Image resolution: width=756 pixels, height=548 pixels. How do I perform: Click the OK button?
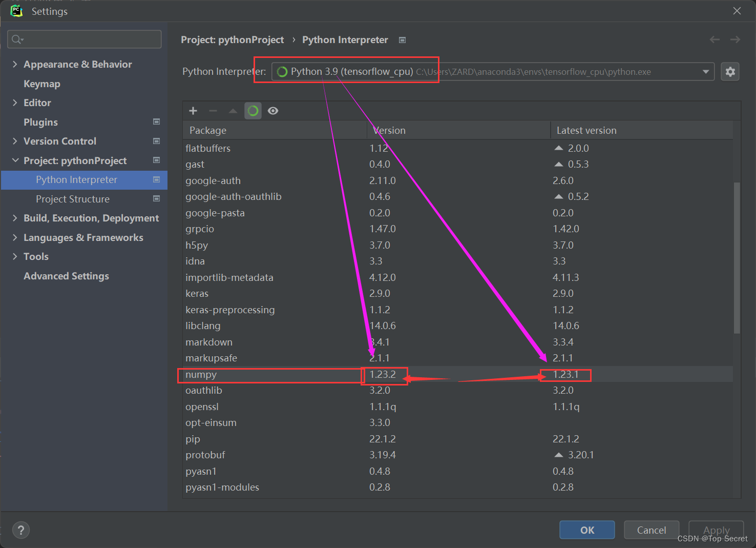[x=587, y=530]
